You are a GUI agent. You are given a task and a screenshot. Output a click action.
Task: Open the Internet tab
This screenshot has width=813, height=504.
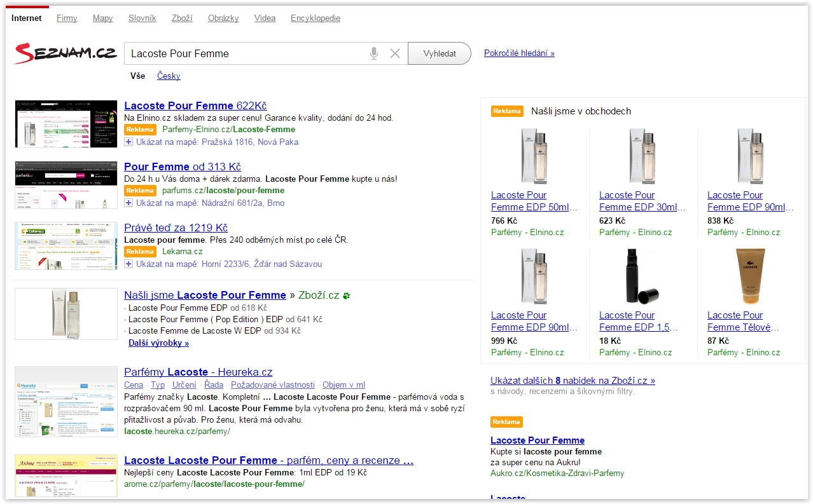pos(27,18)
